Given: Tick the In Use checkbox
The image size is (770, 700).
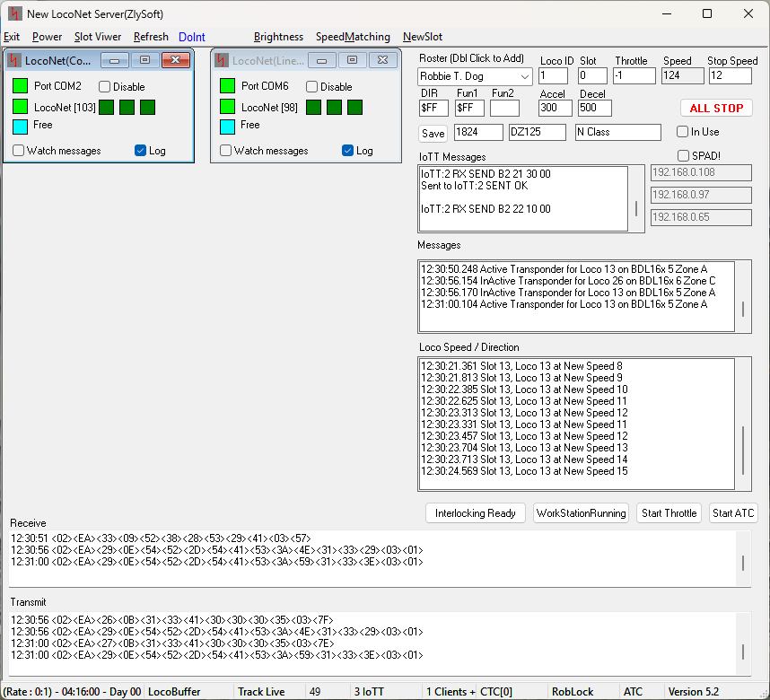Looking at the screenshot, I should pos(683,132).
